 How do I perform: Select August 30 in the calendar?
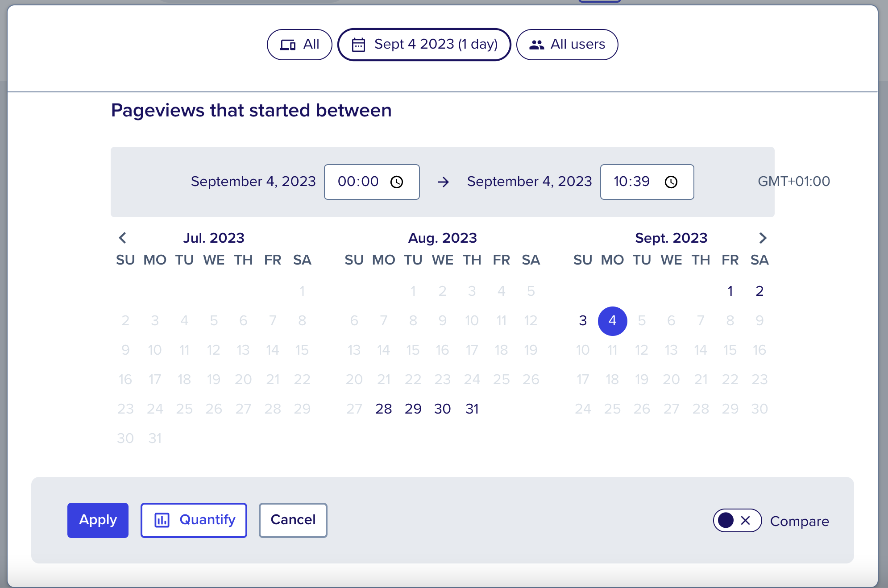pyautogui.click(x=443, y=409)
